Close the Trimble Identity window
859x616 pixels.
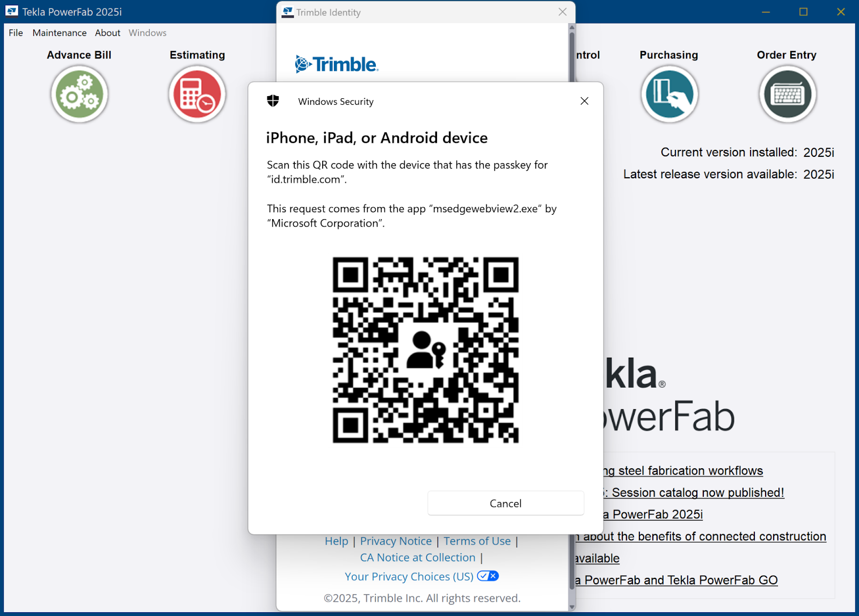pyautogui.click(x=563, y=12)
